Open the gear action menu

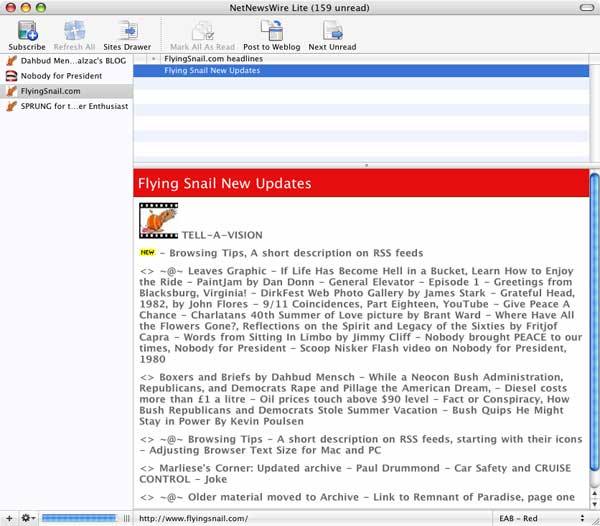click(x=28, y=518)
